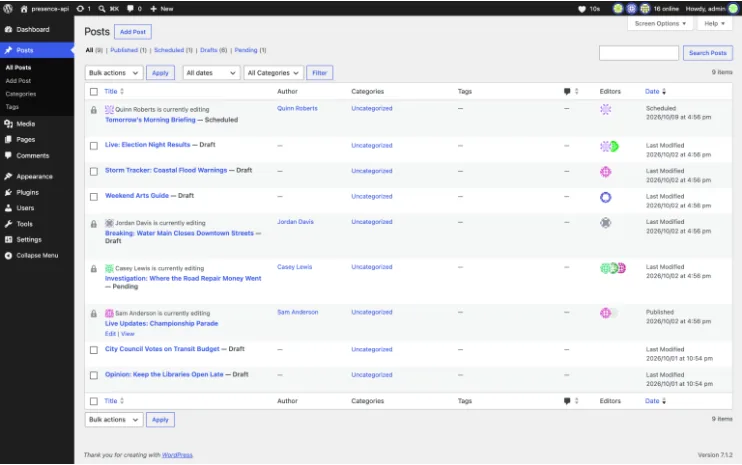Check Weekend Arts Guide post
The height and width of the screenshot is (465, 742).
(x=94, y=197)
